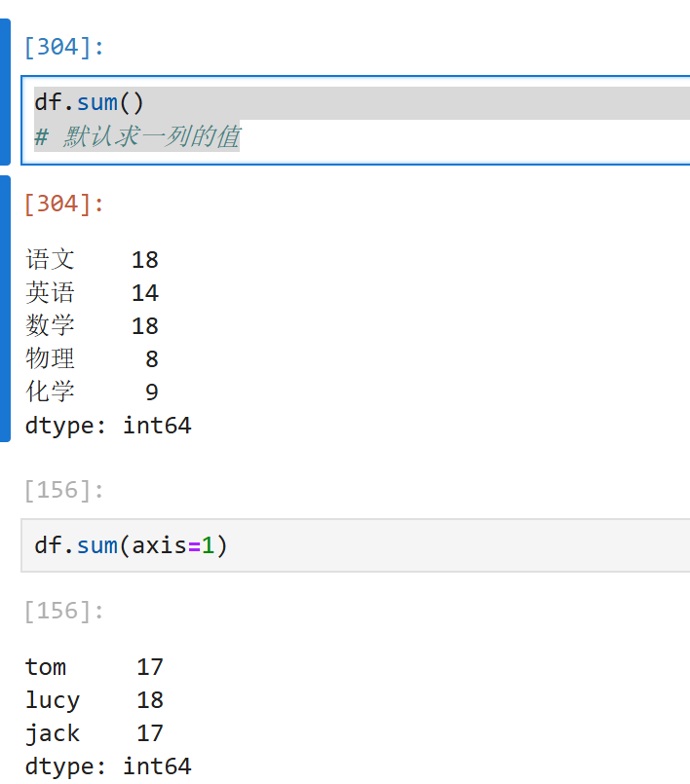Click the grey [156] input prompt
This screenshot has height=784, width=690.
pyautogui.click(x=63, y=490)
